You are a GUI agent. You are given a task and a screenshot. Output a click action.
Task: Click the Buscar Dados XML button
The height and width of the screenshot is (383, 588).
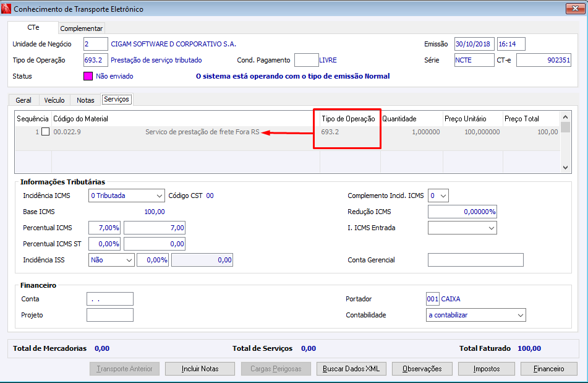(351, 369)
